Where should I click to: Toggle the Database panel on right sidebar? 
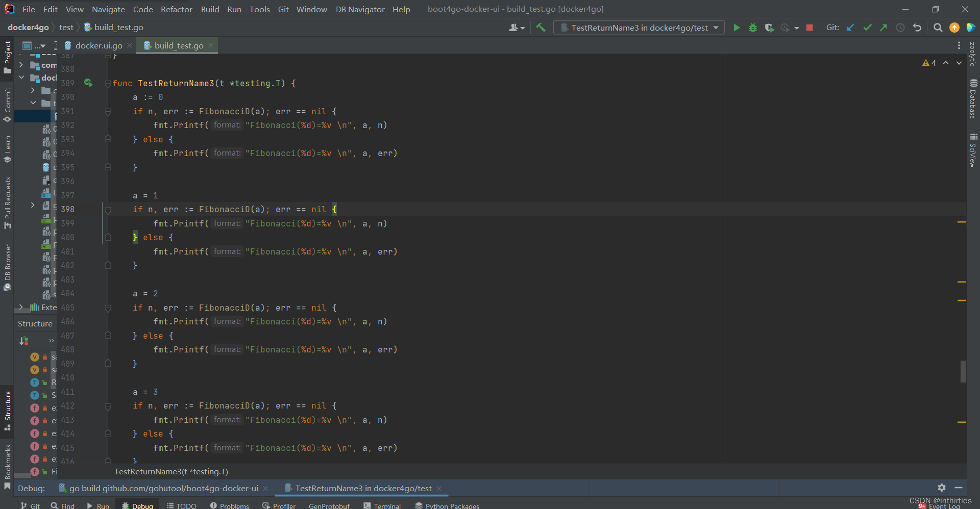973,99
